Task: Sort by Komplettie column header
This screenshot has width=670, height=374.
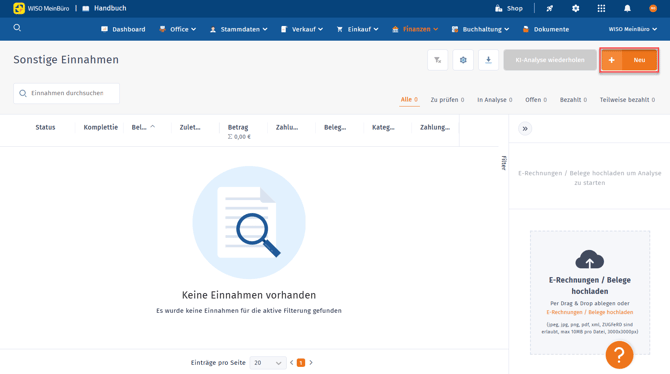Action: [x=100, y=127]
